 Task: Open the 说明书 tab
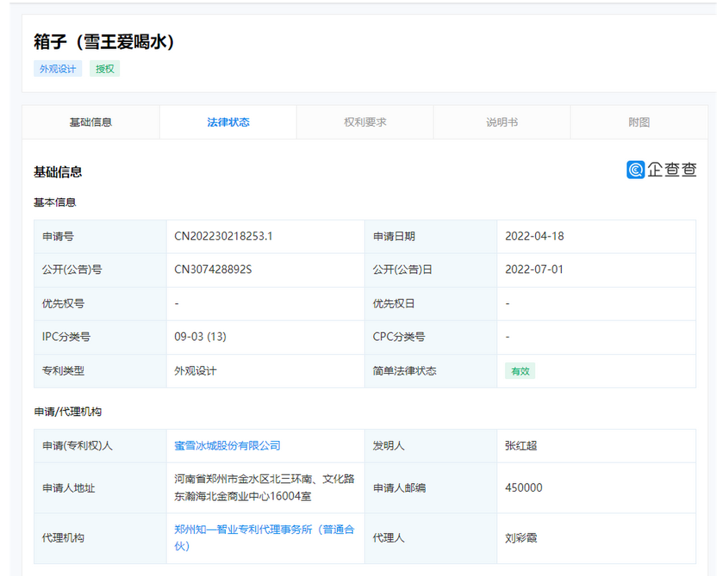[502, 122]
